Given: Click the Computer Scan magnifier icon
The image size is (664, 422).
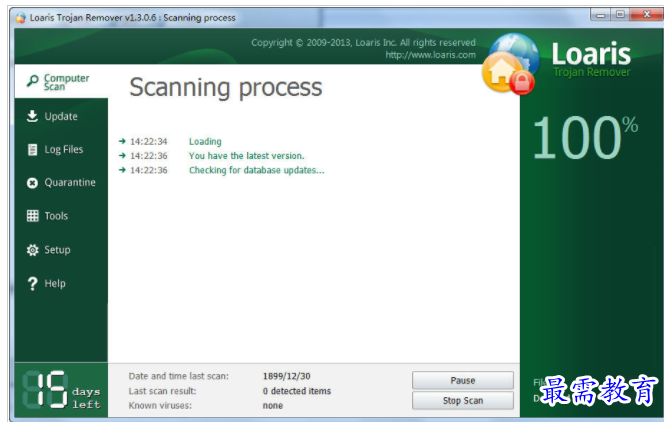Looking at the screenshot, I should click(32, 81).
